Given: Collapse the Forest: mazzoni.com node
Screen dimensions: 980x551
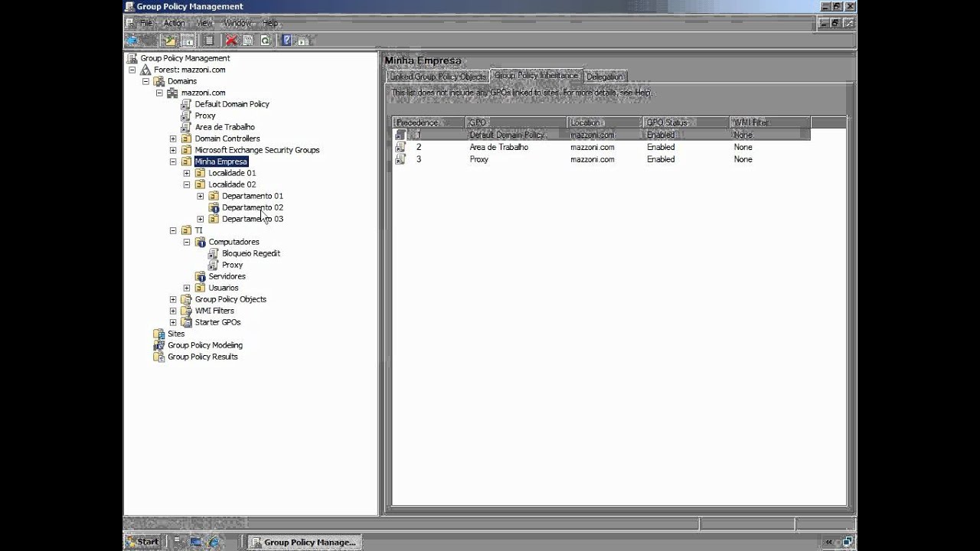Looking at the screenshot, I should click(132, 70).
